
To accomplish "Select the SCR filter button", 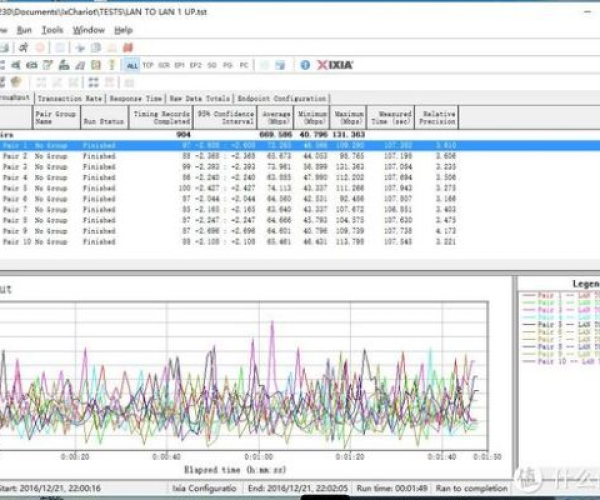I will tap(164, 64).
